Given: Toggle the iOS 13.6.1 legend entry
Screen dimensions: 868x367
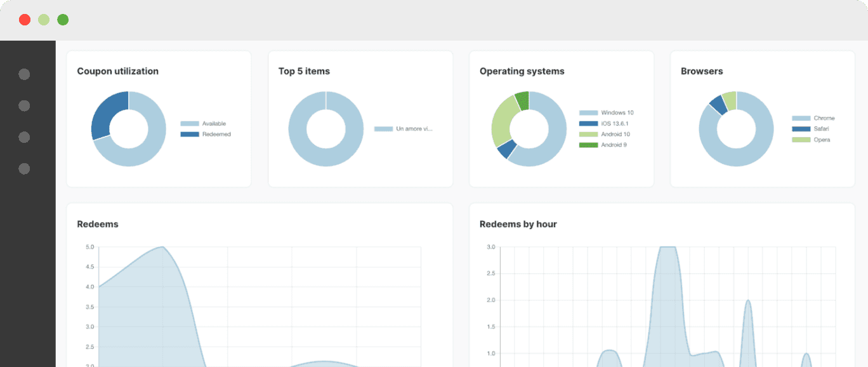Looking at the screenshot, I should (x=603, y=124).
